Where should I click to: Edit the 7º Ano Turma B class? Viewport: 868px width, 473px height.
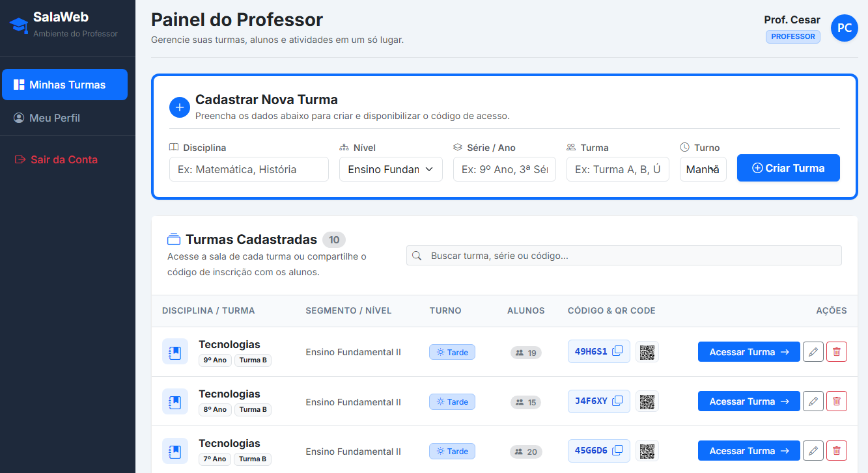click(813, 451)
